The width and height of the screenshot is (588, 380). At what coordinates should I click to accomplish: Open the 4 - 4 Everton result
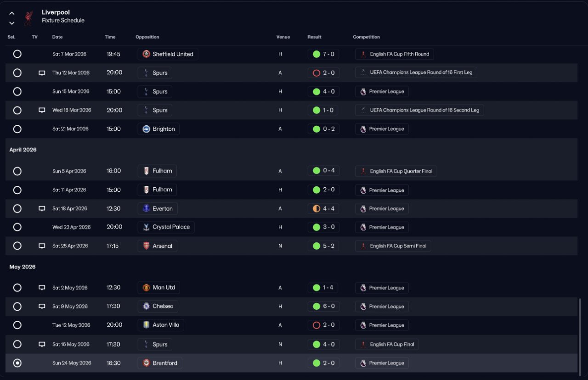[324, 208]
